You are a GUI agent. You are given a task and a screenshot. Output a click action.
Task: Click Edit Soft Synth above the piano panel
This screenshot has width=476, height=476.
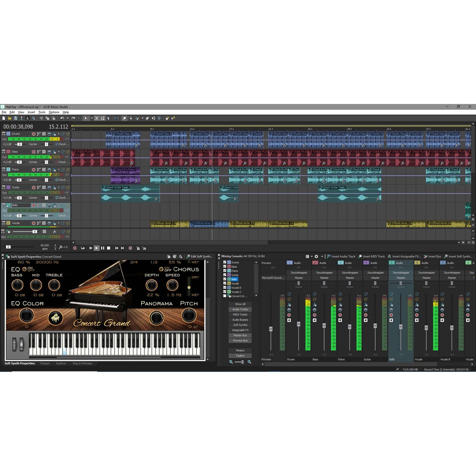point(200,256)
